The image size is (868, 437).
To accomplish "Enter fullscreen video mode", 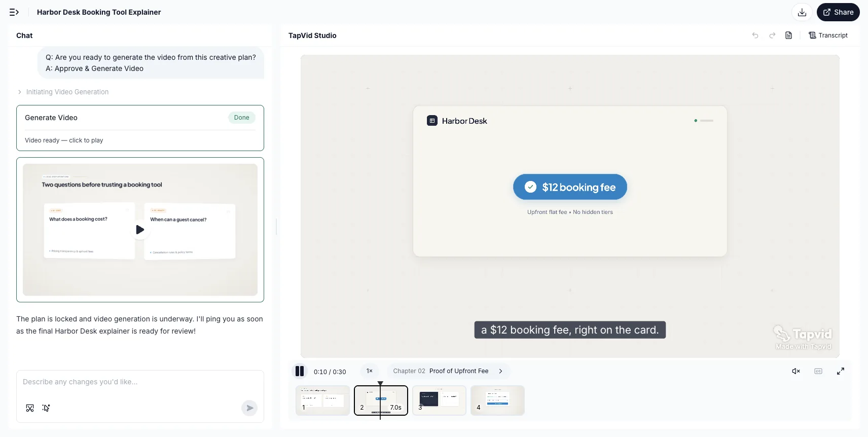I will (841, 372).
